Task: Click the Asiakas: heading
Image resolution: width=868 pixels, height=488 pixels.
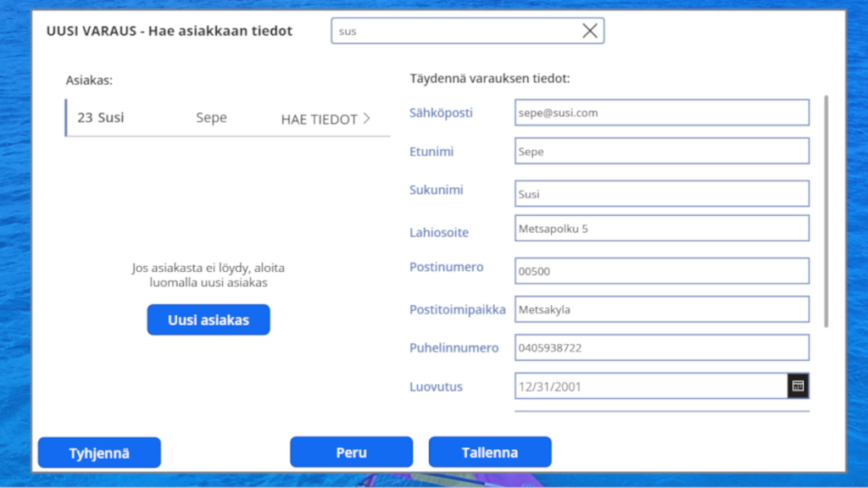Action: (89, 80)
